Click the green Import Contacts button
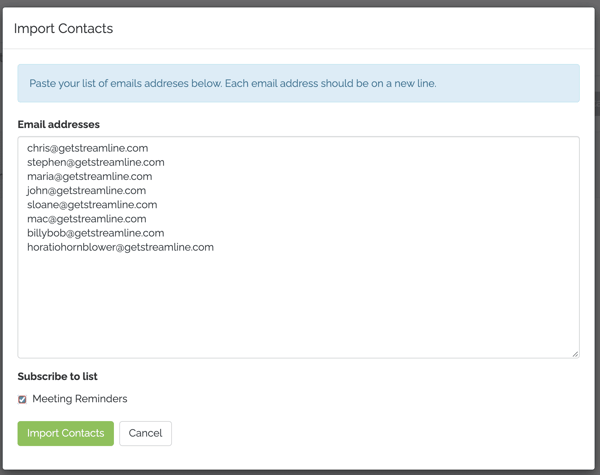The width and height of the screenshot is (600, 475). [65, 433]
